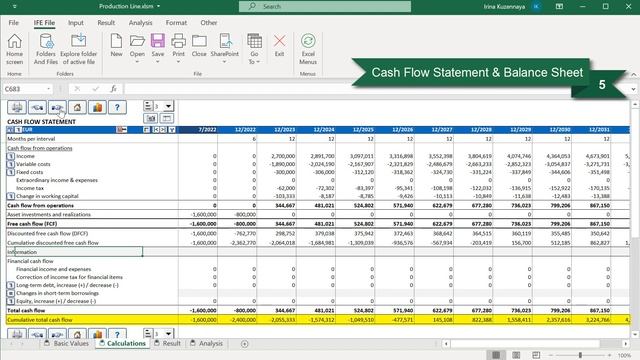The image size is (640, 360).
Task: Click the top calculator worksheet button
Action: point(17,107)
